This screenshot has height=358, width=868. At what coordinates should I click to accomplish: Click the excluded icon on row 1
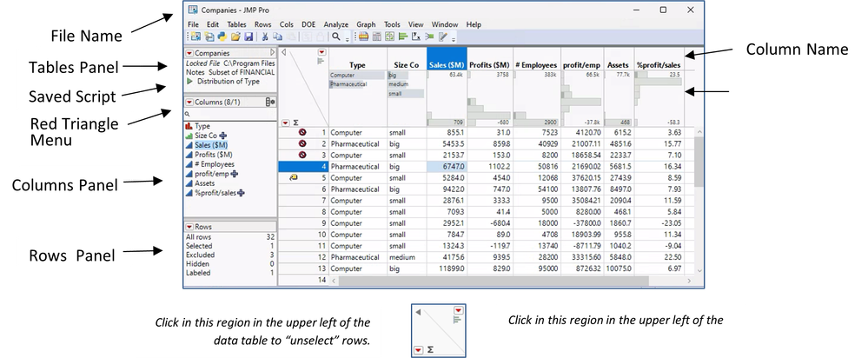(303, 133)
